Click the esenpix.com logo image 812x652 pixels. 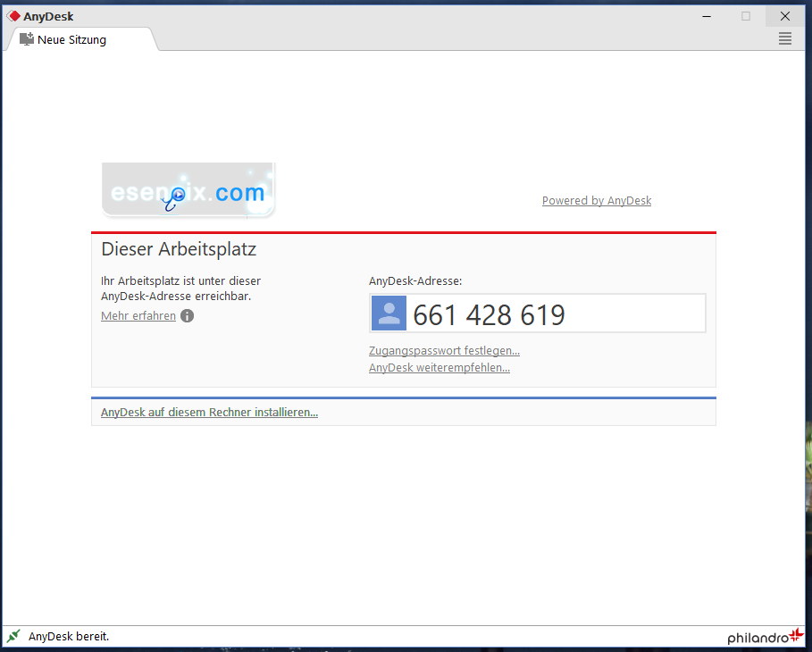click(x=188, y=190)
